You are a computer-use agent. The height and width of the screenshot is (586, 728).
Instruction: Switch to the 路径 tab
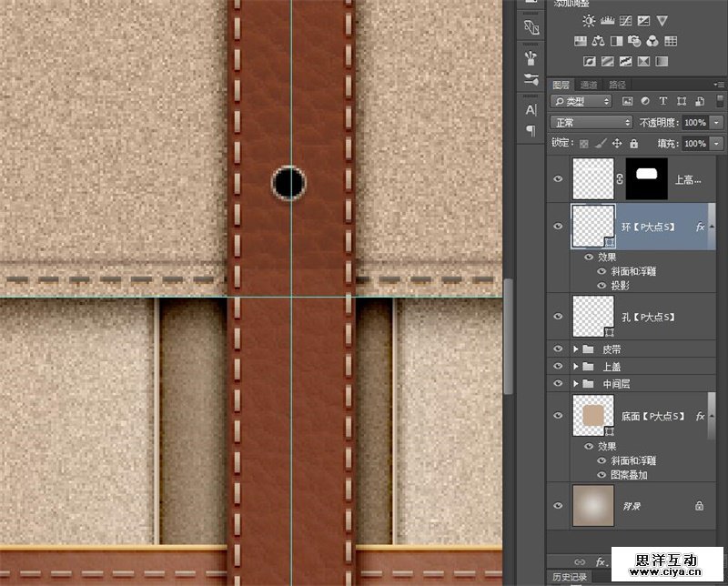(617, 85)
